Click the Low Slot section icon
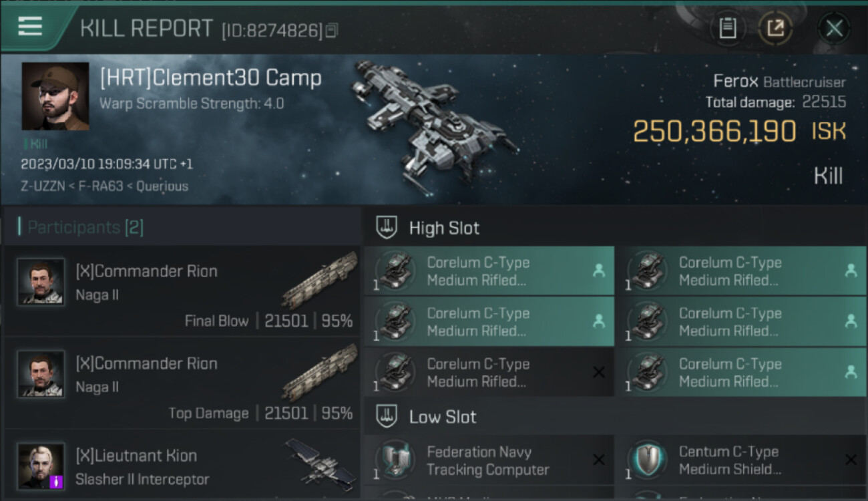This screenshot has width=868, height=501. (x=387, y=417)
